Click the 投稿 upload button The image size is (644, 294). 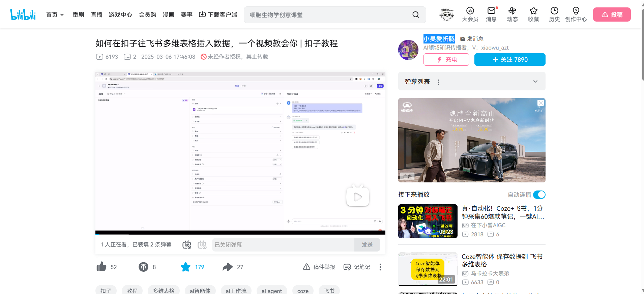[612, 14]
